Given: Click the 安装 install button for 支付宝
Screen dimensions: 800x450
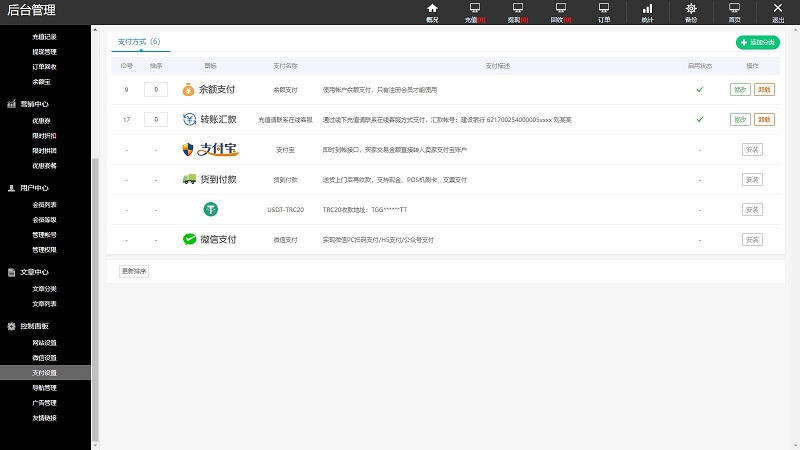Looking at the screenshot, I should 752,149.
